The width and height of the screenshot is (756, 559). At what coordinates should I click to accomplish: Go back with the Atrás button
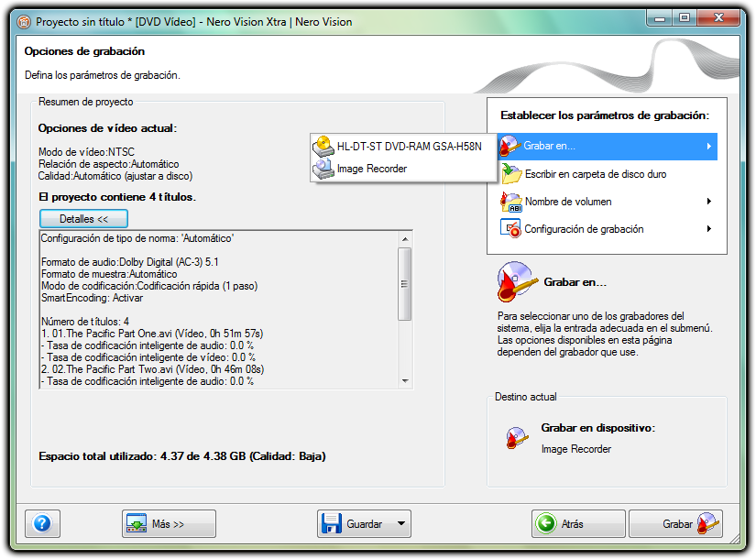coord(578,523)
